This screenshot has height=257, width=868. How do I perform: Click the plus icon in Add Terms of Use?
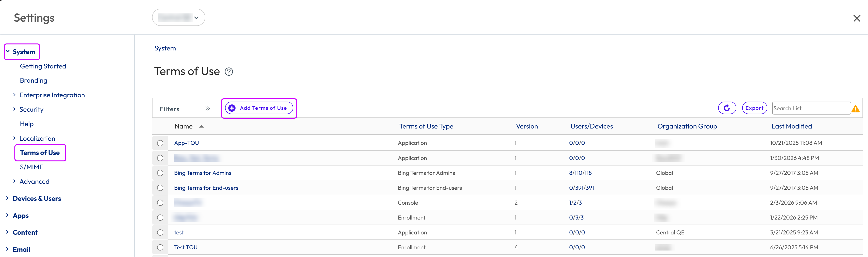pyautogui.click(x=232, y=108)
